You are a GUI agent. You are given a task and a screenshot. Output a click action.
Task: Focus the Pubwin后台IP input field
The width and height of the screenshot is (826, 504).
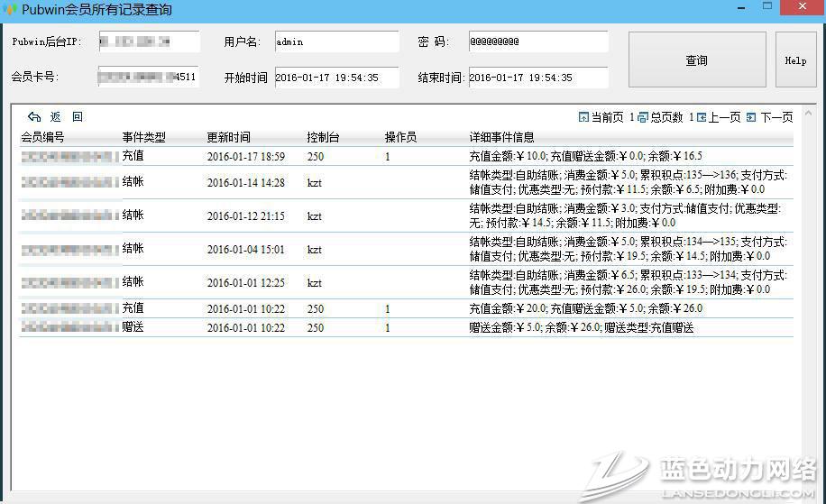pyautogui.click(x=149, y=41)
